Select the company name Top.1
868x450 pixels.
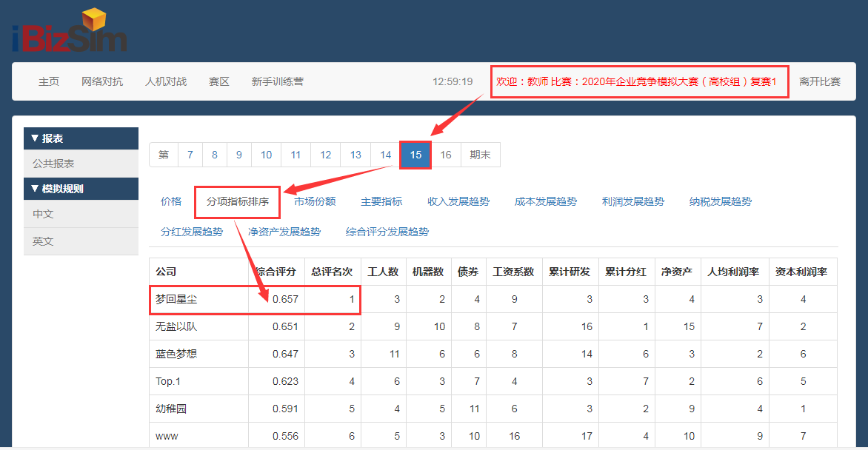[x=167, y=381]
